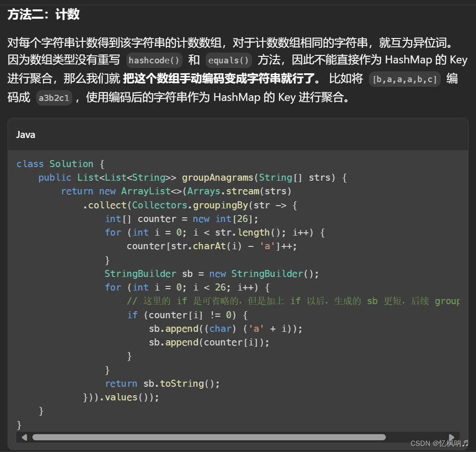
Task: Click the groupAnagrams method name in the code
Action: point(217,177)
